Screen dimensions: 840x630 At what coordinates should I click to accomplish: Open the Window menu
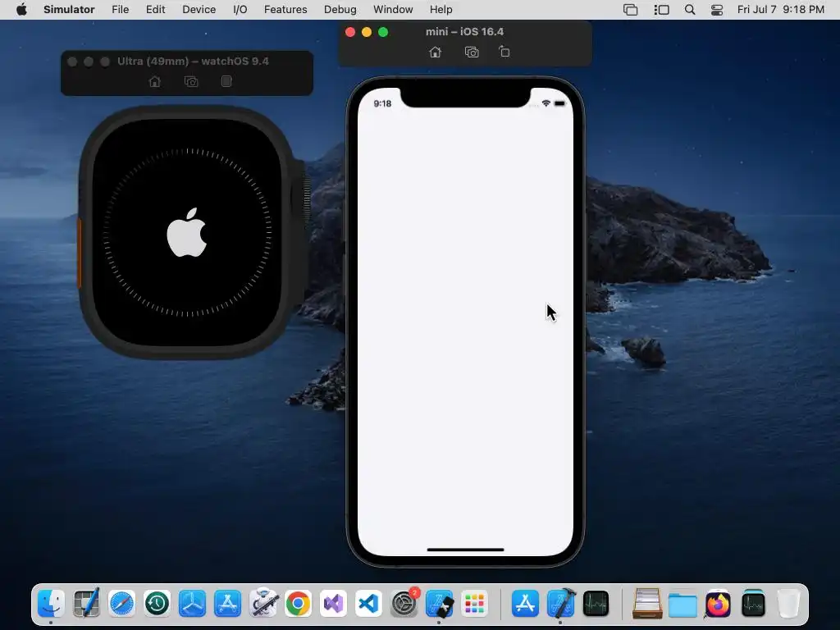393,10
